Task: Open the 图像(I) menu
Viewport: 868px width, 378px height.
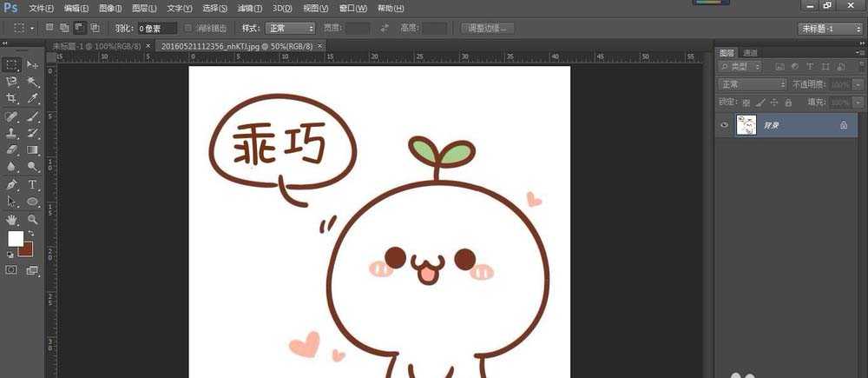Action: click(x=110, y=8)
